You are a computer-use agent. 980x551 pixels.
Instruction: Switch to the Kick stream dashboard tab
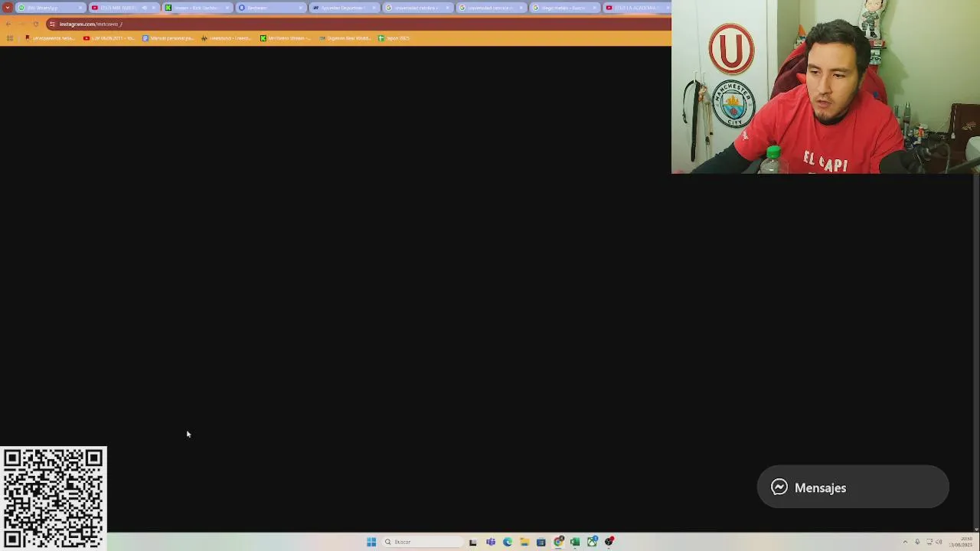click(x=198, y=8)
